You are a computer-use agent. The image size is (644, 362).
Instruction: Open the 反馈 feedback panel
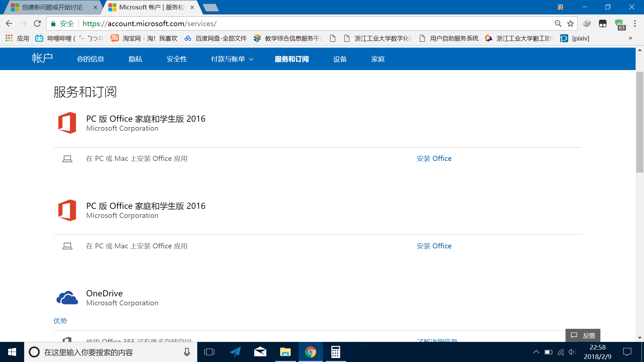pos(583,335)
